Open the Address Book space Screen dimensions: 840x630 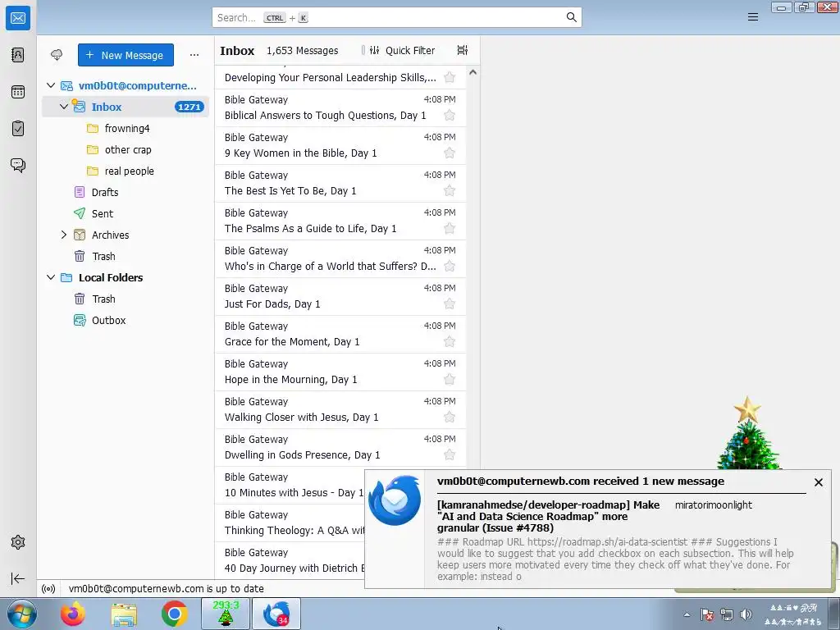coord(18,55)
